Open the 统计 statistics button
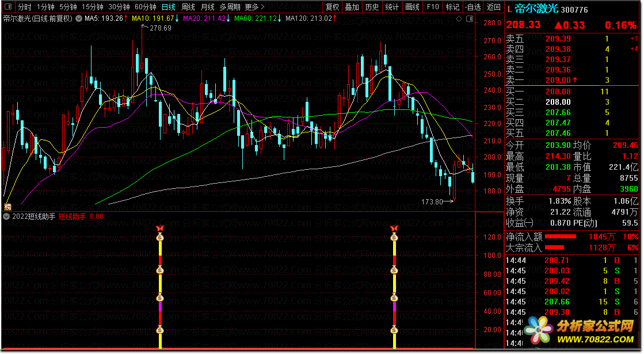Screen dimensions: 644x354 [392, 7]
